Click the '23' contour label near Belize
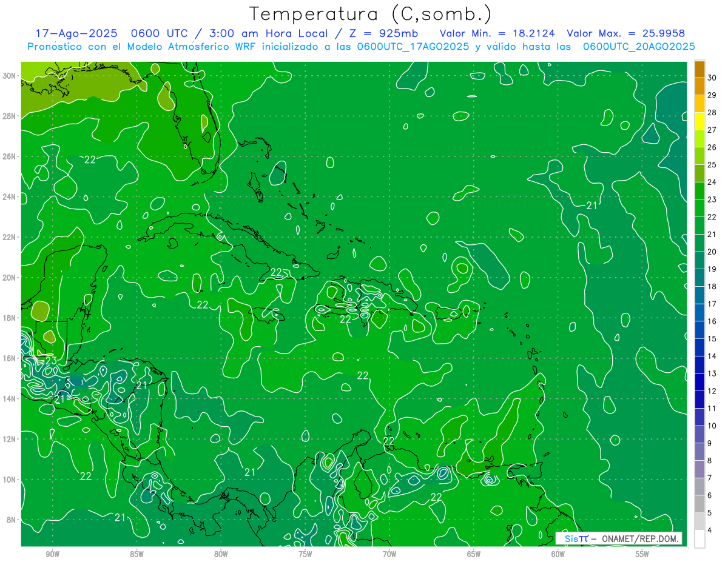The image size is (728, 562). tap(51, 361)
